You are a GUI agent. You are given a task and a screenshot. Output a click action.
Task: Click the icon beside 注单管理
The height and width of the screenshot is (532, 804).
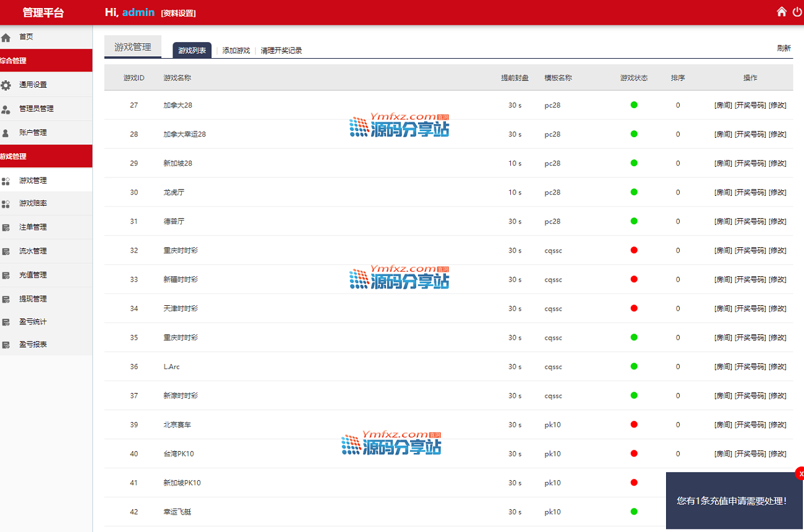pos(6,227)
